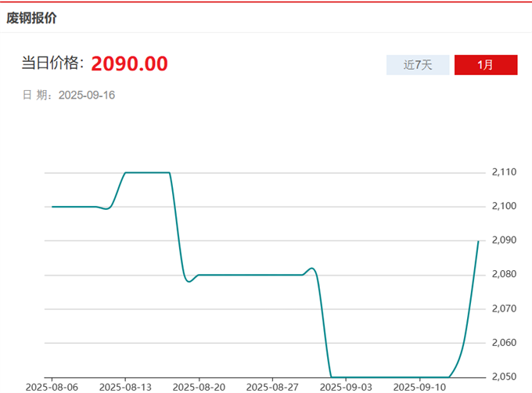Click the 2025-08-20 x-axis date
The width and height of the screenshot is (532, 393).
pos(199,387)
